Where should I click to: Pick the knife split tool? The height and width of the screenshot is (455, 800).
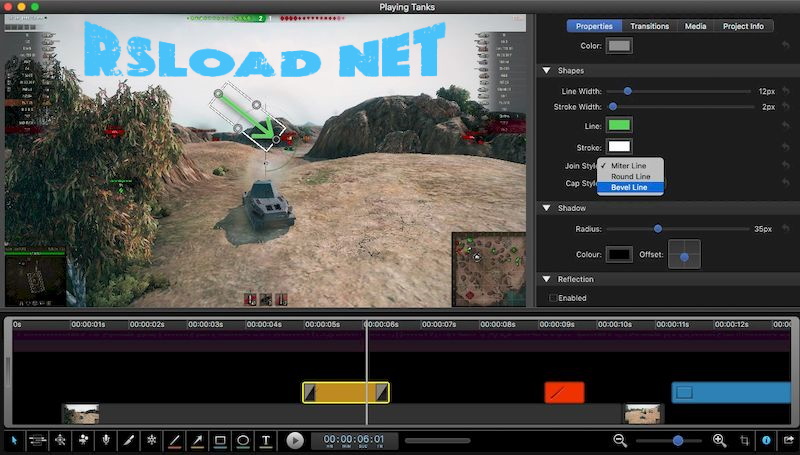pos(129,440)
